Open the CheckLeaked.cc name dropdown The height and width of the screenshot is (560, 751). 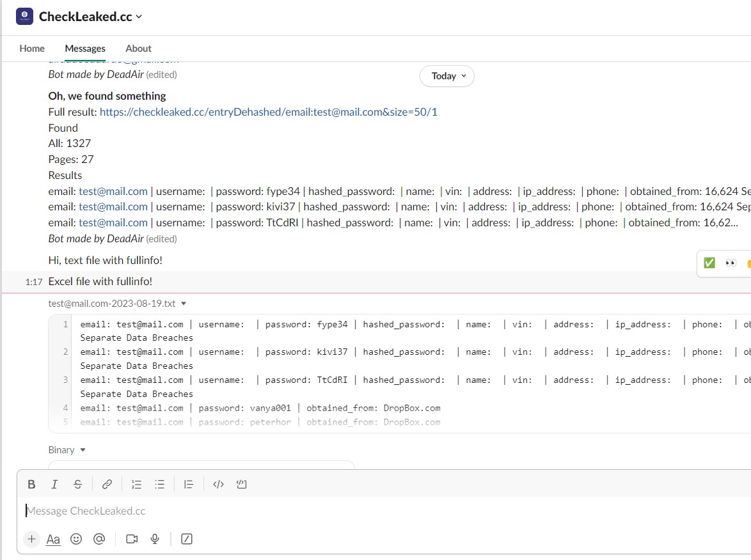[91, 16]
